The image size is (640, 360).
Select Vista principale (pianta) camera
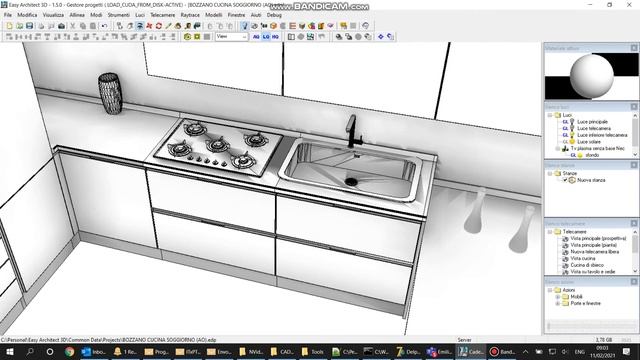pyautogui.click(x=593, y=245)
